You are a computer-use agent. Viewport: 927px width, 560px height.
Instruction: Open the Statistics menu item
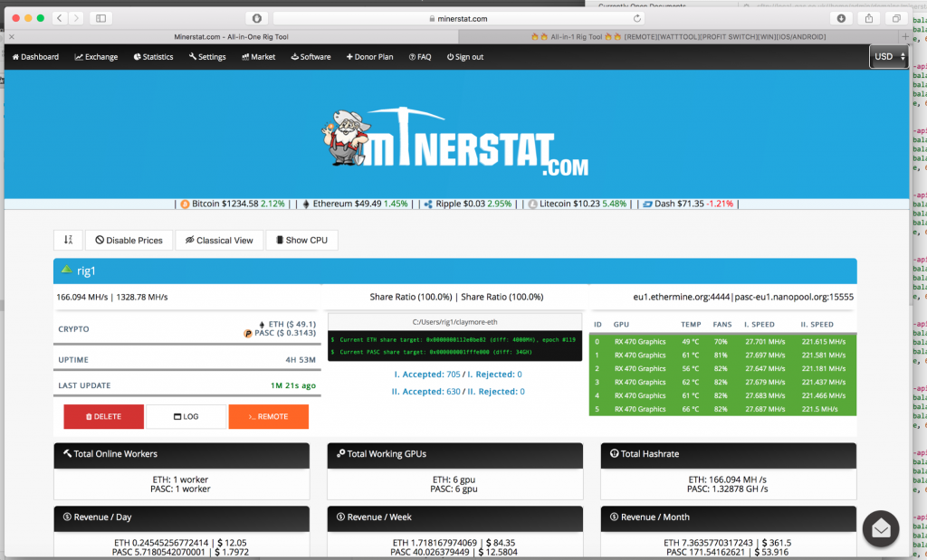(153, 57)
